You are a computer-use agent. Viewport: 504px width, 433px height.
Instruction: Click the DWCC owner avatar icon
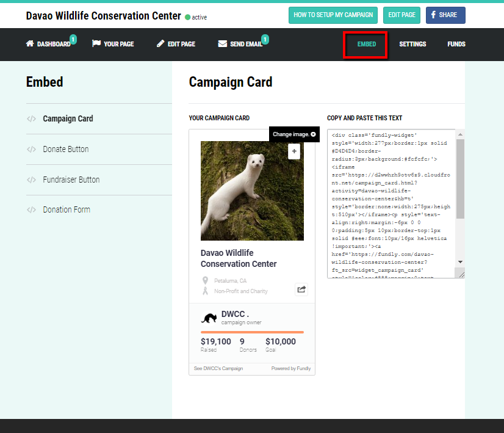pyautogui.click(x=209, y=318)
